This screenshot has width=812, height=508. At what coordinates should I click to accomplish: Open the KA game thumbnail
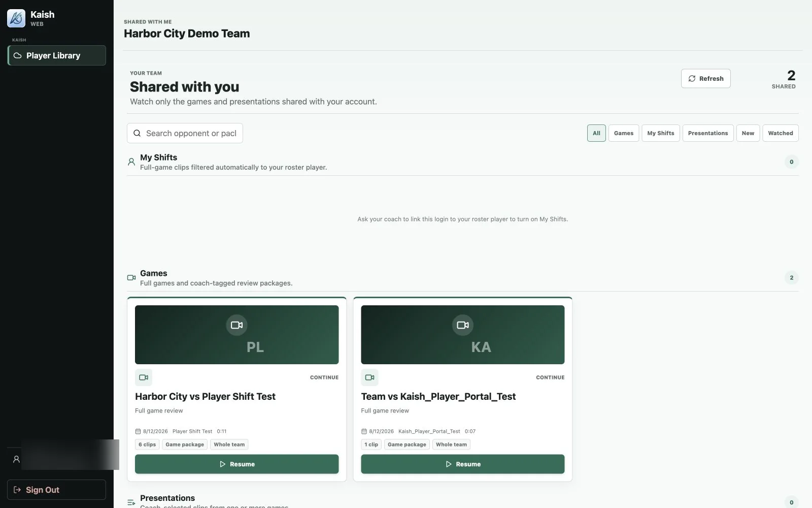(x=463, y=335)
